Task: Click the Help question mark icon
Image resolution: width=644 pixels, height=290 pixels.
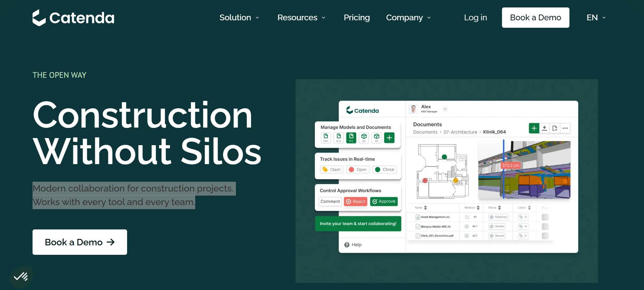Action: click(347, 245)
